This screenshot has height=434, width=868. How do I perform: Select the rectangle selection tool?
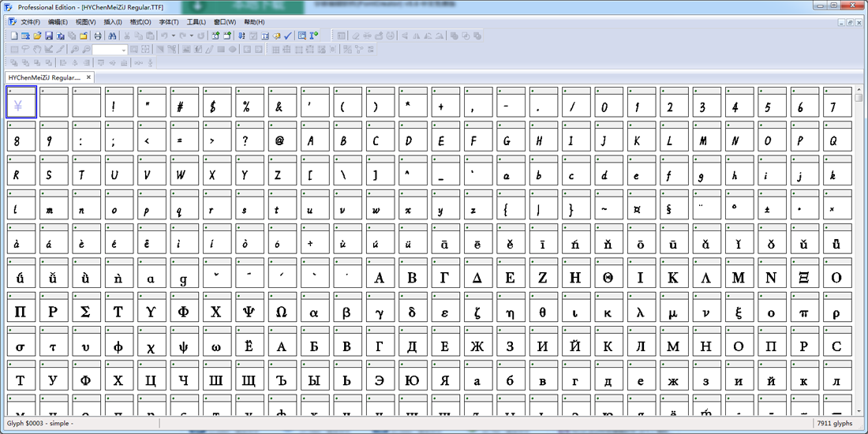coord(14,49)
